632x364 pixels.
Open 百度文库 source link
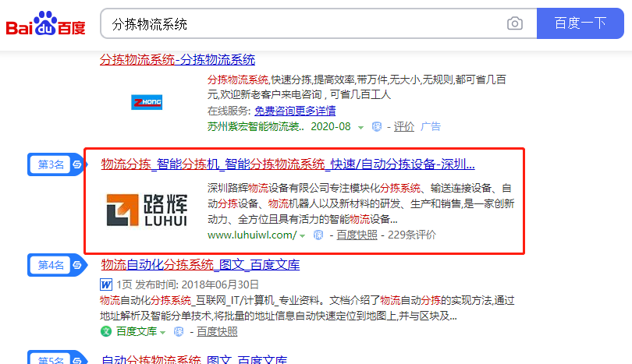(x=137, y=332)
